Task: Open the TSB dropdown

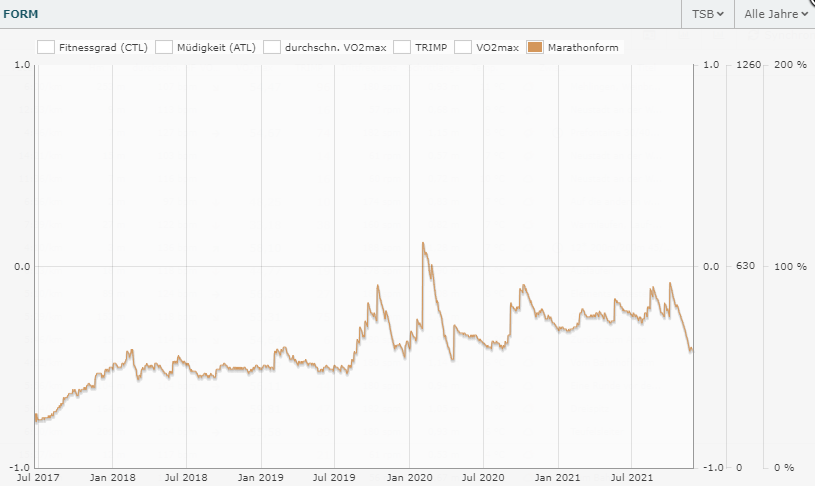Action: [708, 14]
